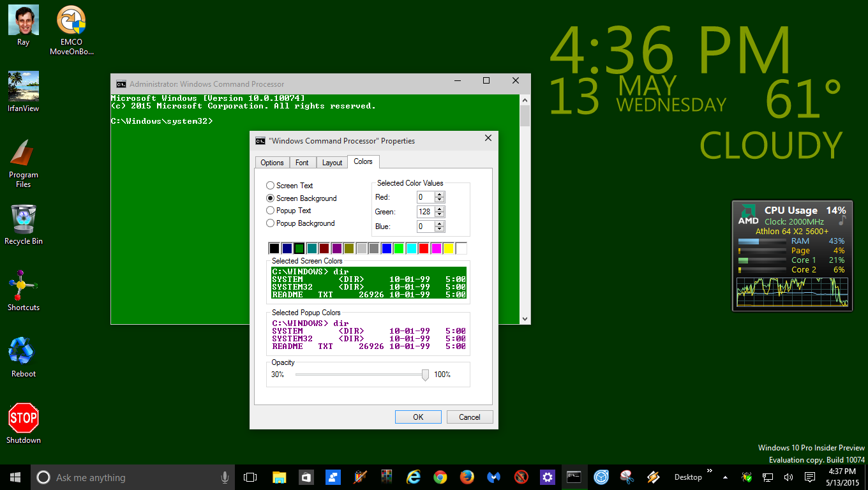868x490 pixels.
Task: Open the Recycle Bin
Action: (23, 220)
